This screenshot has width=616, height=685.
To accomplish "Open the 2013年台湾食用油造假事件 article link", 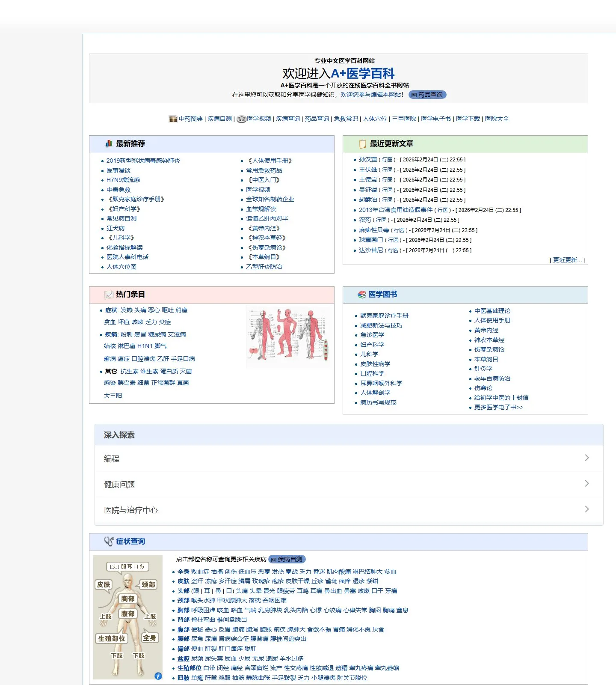I will click(396, 210).
